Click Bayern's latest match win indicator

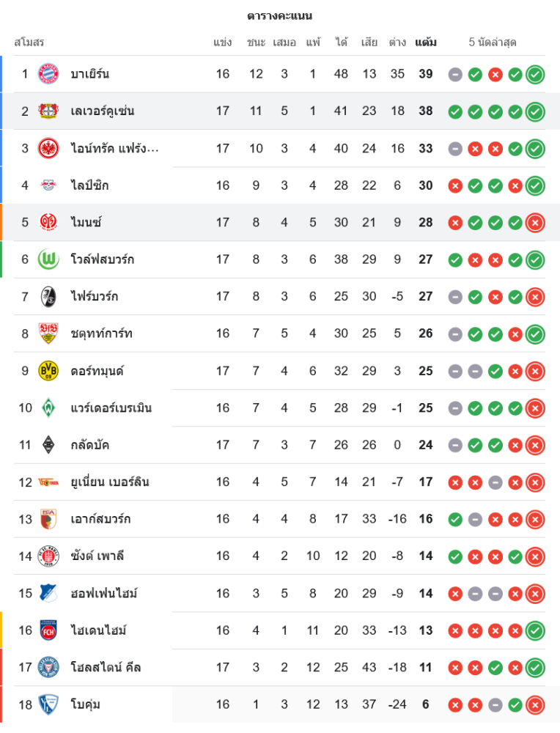[535, 74]
